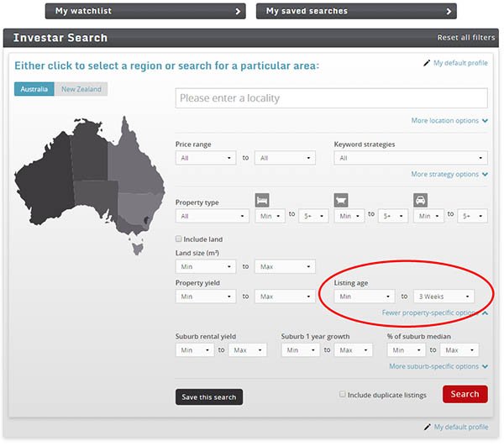Collapse Fewer property-specific options

click(x=435, y=312)
